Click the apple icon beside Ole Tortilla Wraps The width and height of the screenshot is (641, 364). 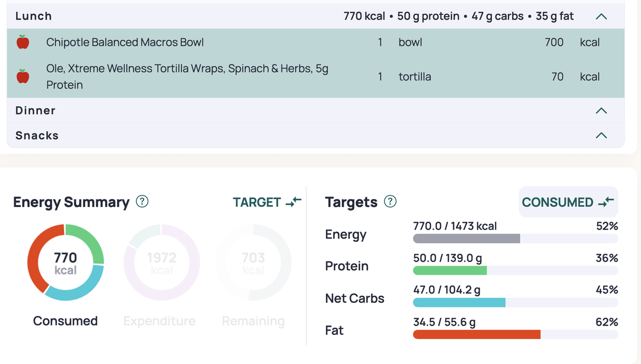pyautogui.click(x=23, y=76)
